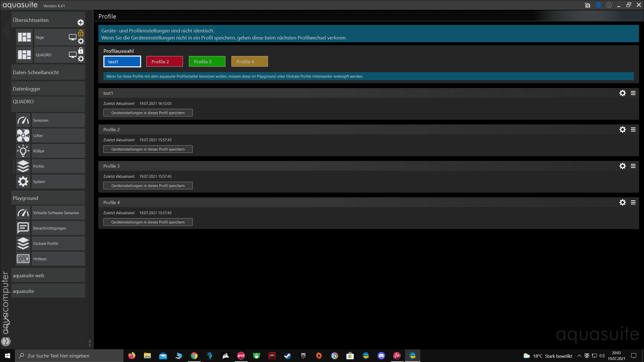Toggle desktop monitor icon for Page entry
Viewport: 644px width, 362px height.
coord(72,37)
